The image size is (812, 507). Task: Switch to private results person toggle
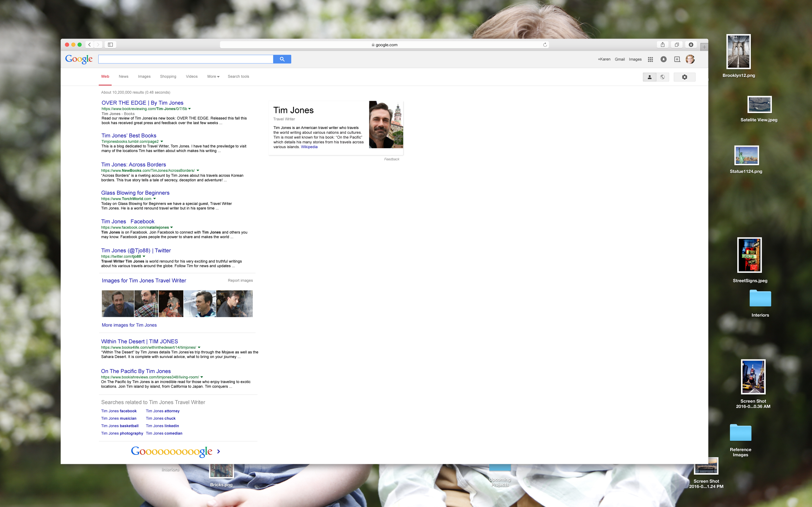pyautogui.click(x=649, y=77)
